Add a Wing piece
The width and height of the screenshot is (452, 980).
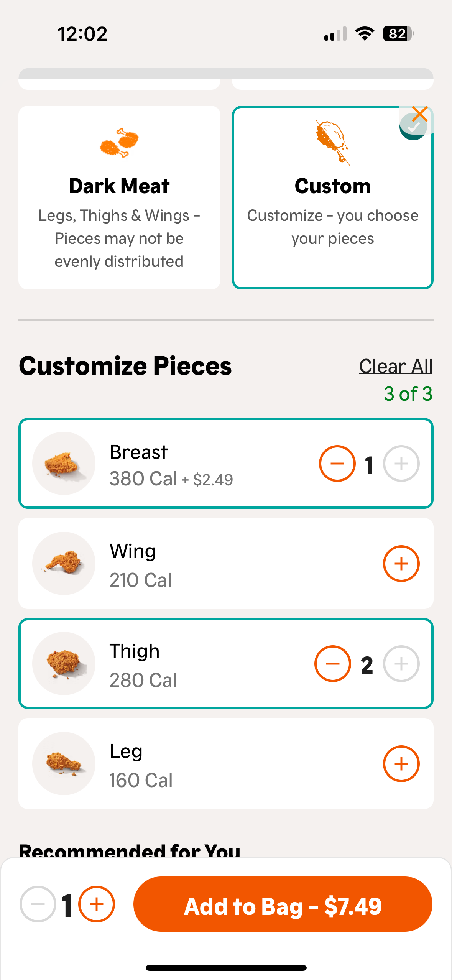[x=401, y=564]
